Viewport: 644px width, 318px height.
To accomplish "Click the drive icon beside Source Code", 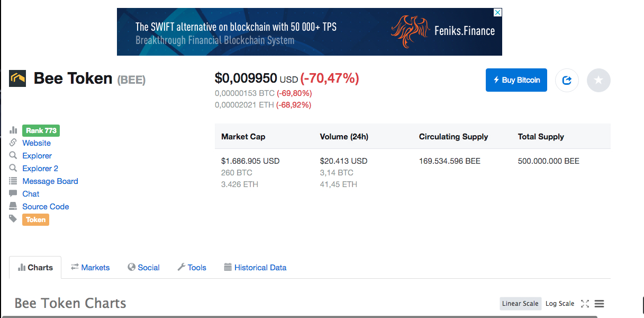I will click(x=13, y=207).
